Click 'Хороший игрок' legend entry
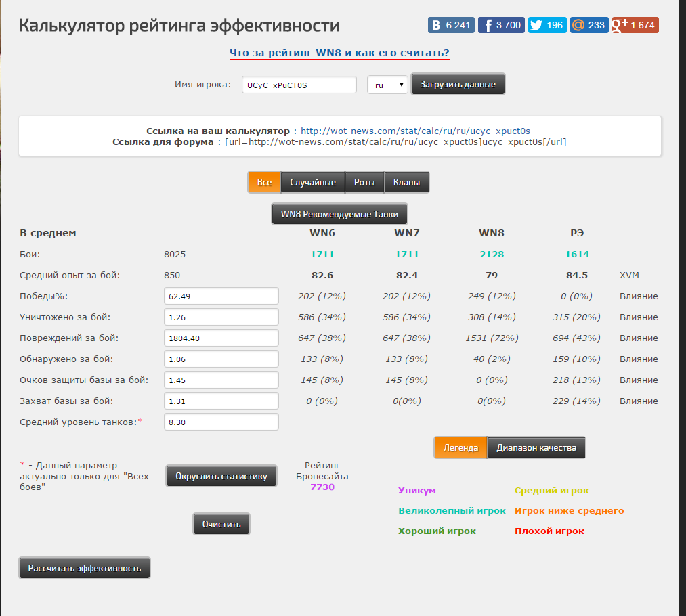 [437, 531]
